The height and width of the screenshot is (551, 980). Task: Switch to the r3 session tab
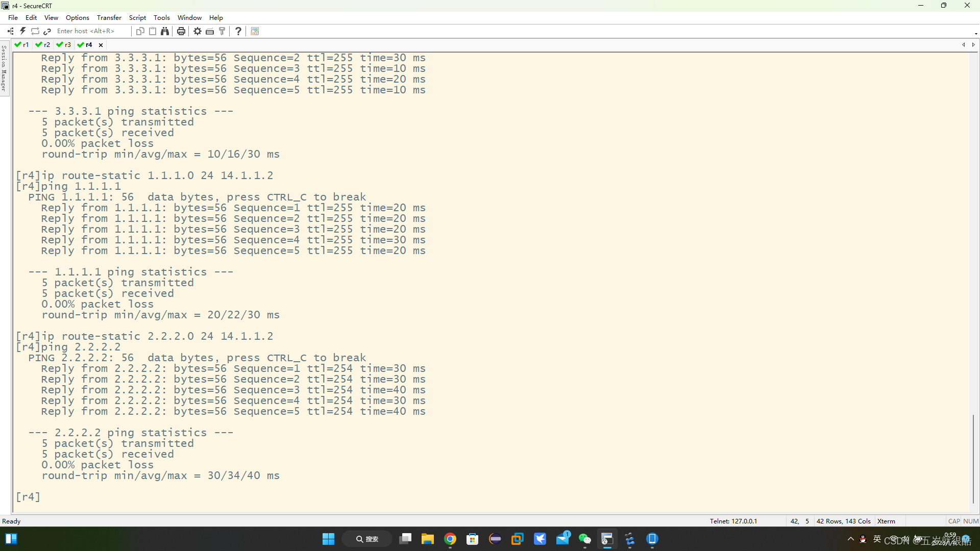point(64,45)
